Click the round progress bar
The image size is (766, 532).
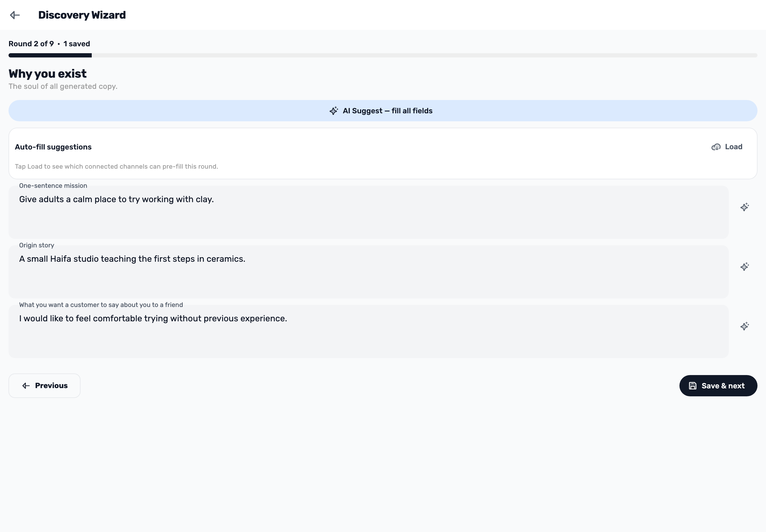pyautogui.click(x=383, y=55)
